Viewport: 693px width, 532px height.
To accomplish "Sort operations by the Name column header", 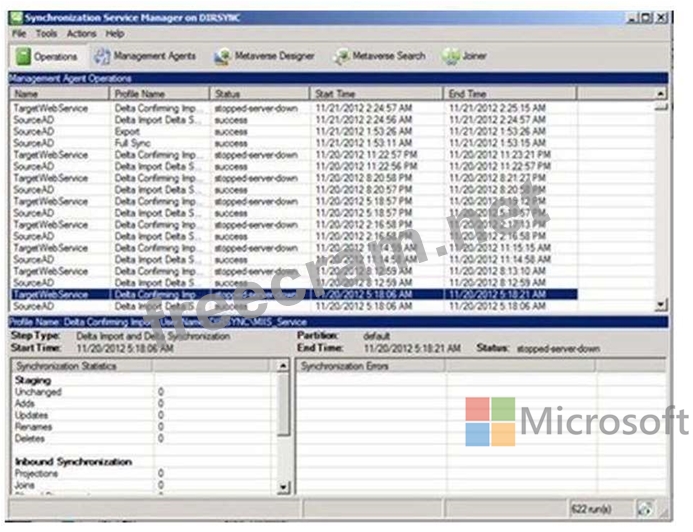I will (59, 93).
